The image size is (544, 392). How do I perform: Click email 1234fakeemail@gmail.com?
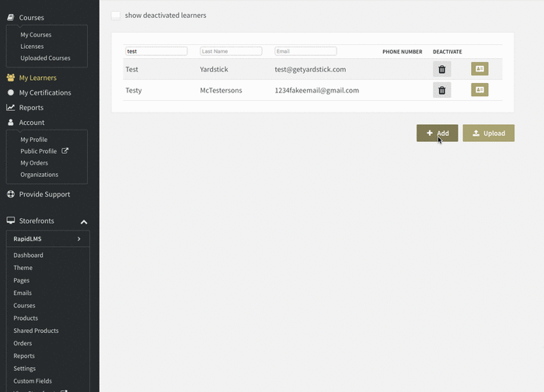pyautogui.click(x=317, y=91)
